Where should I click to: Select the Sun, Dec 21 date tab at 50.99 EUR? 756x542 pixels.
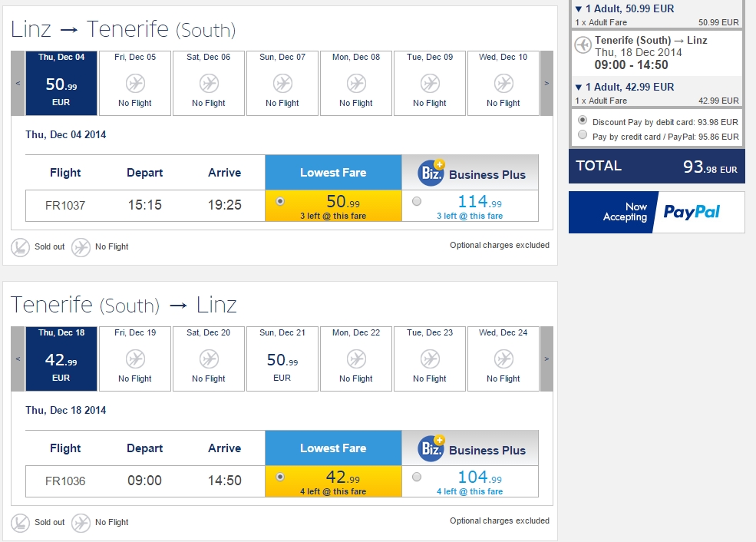point(282,359)
